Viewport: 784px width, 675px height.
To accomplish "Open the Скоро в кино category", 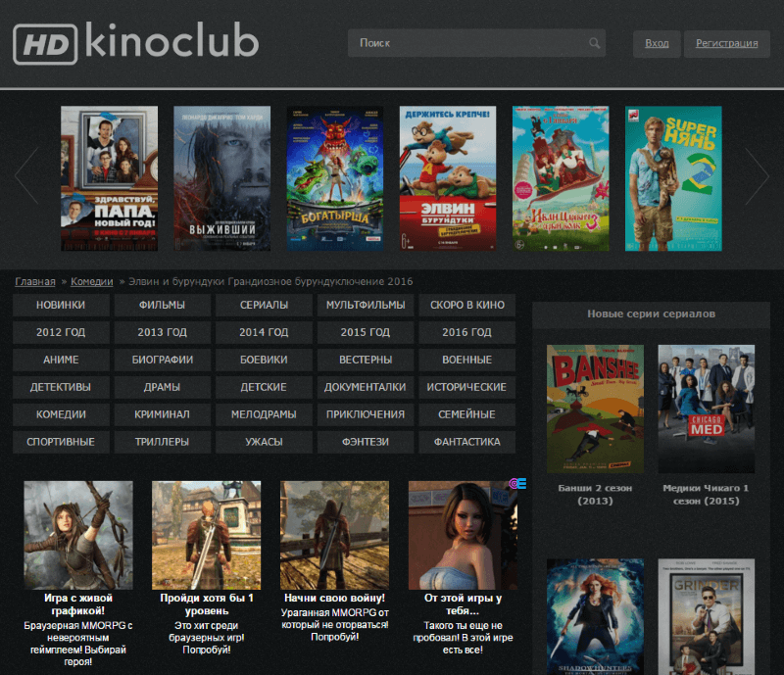I will tap(467, 305).
